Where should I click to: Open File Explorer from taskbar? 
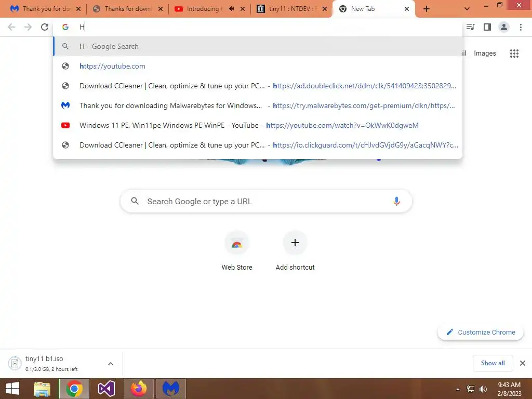[x=42, y=389]
